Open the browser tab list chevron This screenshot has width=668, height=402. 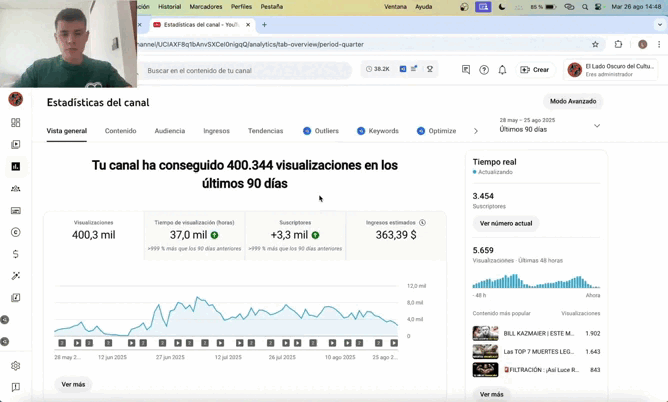click(659, 25)
